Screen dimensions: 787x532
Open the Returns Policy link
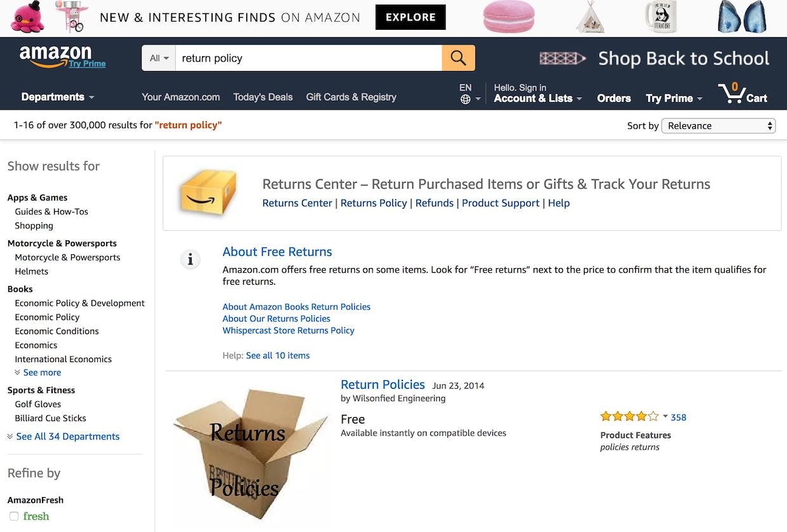point(373,203)
